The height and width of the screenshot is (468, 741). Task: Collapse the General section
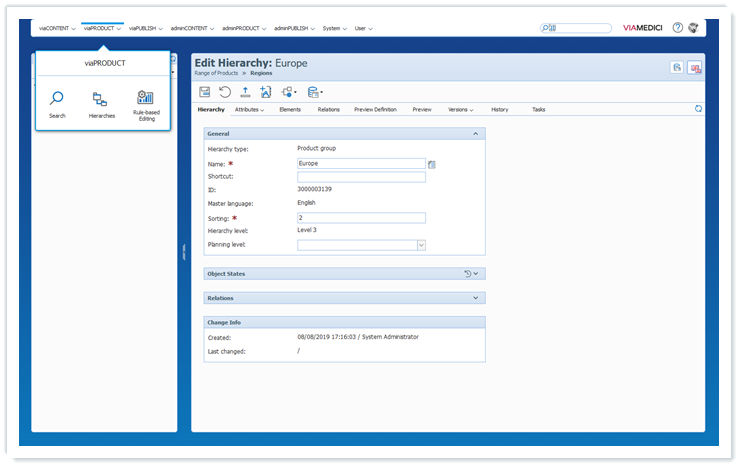[x=476, y=133]
